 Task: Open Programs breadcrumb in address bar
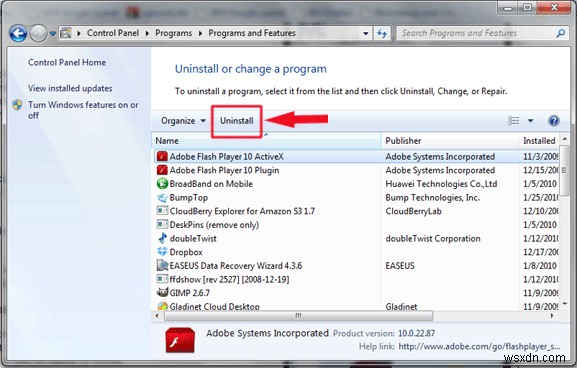173,33
